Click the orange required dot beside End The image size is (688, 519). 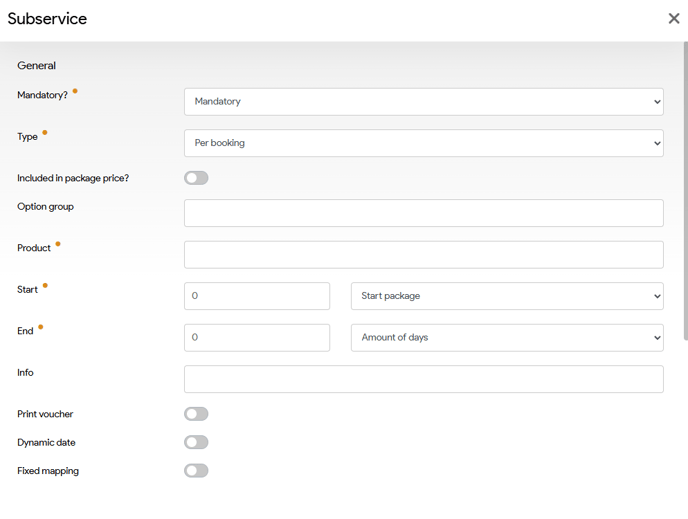(x=41, y=327)
